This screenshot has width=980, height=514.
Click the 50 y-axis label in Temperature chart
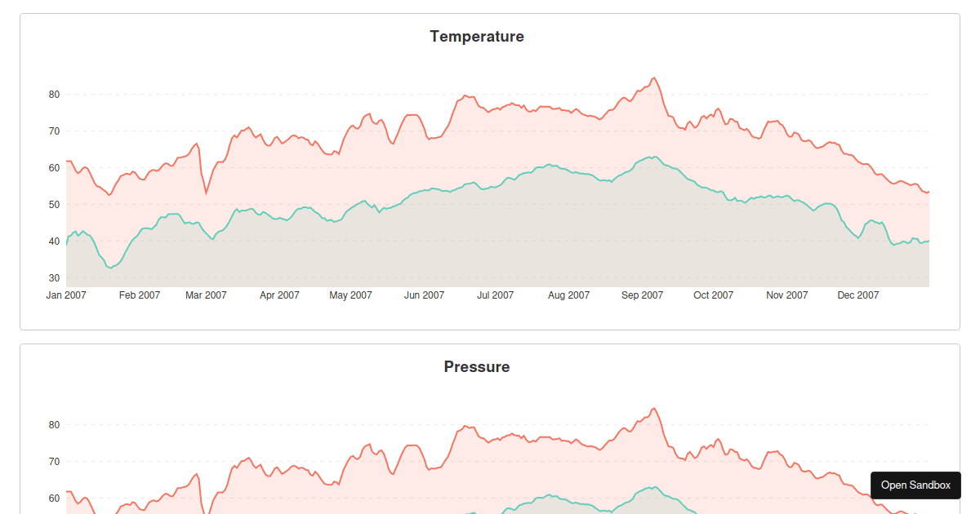(55, 205)
